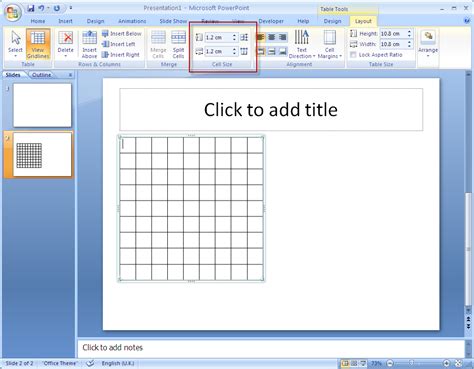Click the cell row height field

coord(218,37)
